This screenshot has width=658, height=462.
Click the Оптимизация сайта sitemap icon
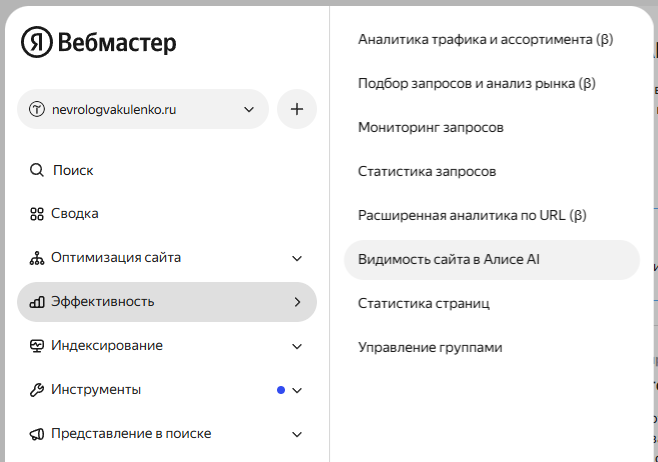(37, 258)
